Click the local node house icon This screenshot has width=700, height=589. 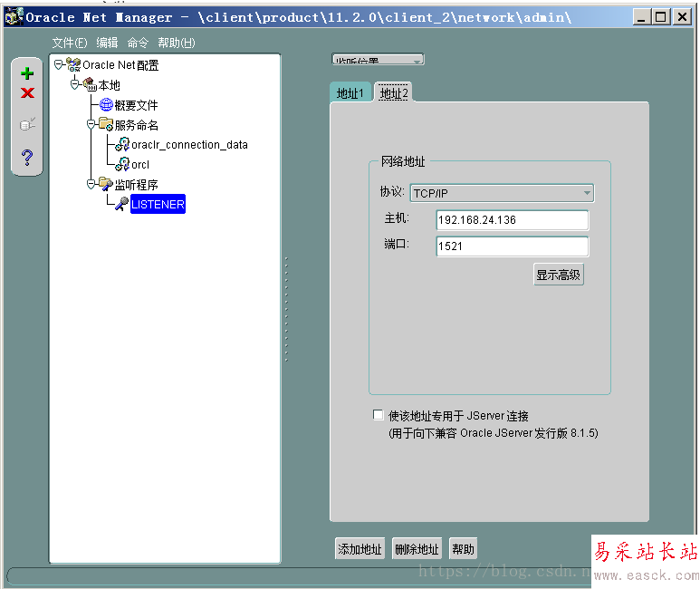(x=90, y=84)
